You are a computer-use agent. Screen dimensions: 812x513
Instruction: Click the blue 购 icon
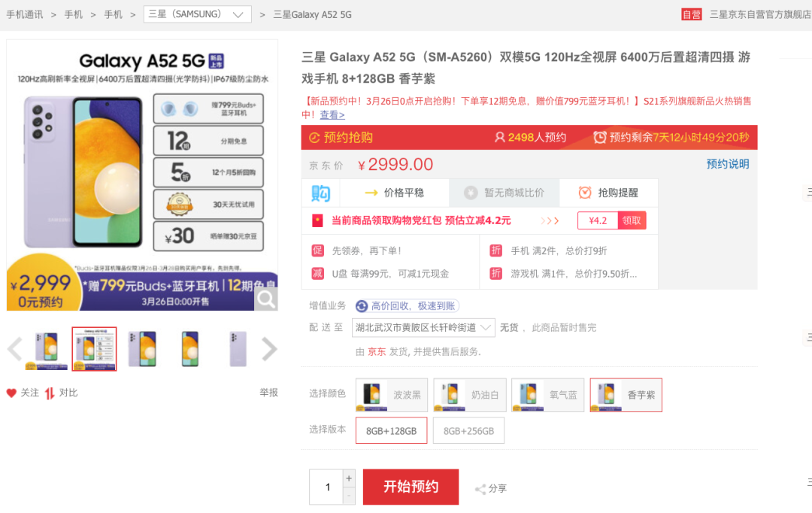point(320,193)
